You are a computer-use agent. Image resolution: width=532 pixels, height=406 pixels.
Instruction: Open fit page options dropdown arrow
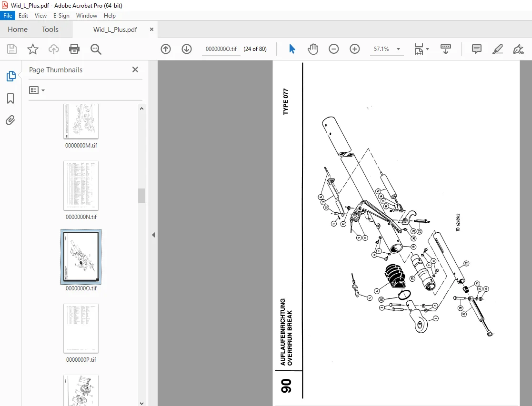428,49
